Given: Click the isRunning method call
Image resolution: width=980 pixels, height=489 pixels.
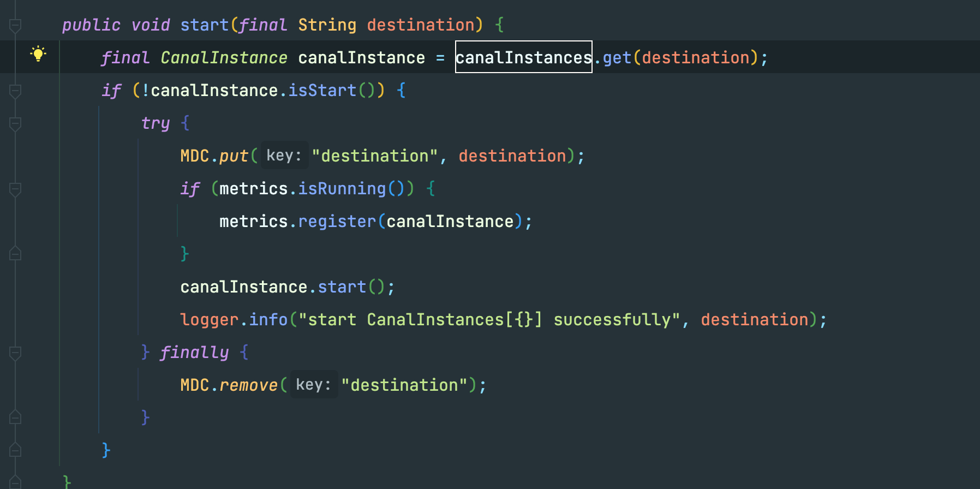Looking at the screenshot, I should coord(342,188).
